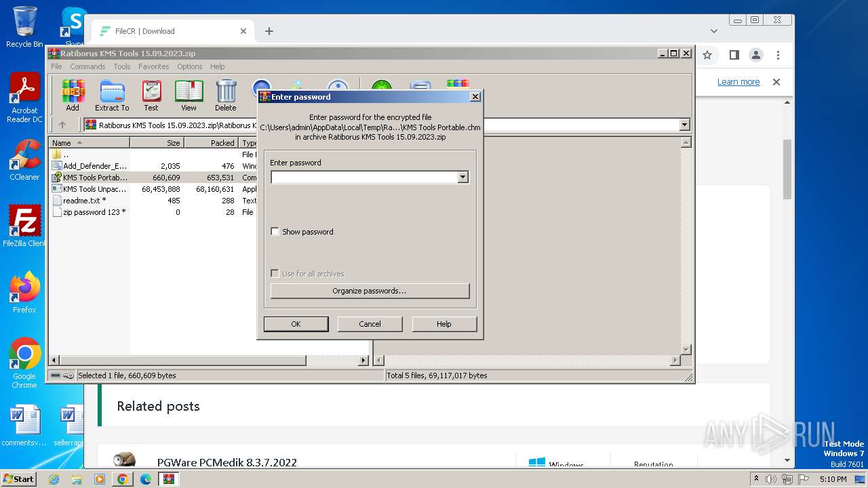Open Windows Explorer folder on taskbar
This screenshot has width=868, height=488.
click(77, 479)
